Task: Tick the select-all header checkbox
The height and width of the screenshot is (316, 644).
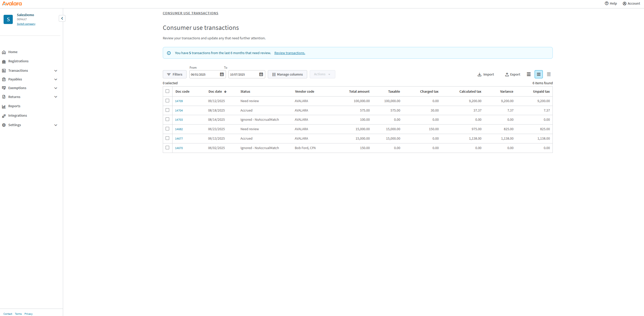Action: coord(167,91)
